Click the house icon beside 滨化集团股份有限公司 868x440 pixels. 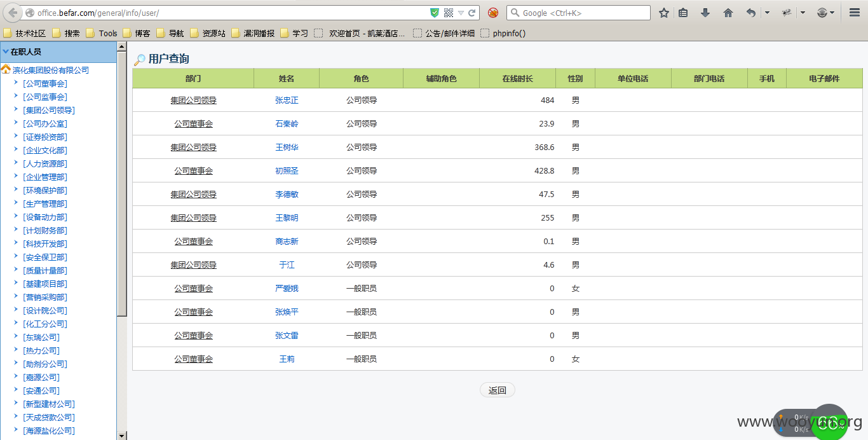pos(6,70)
